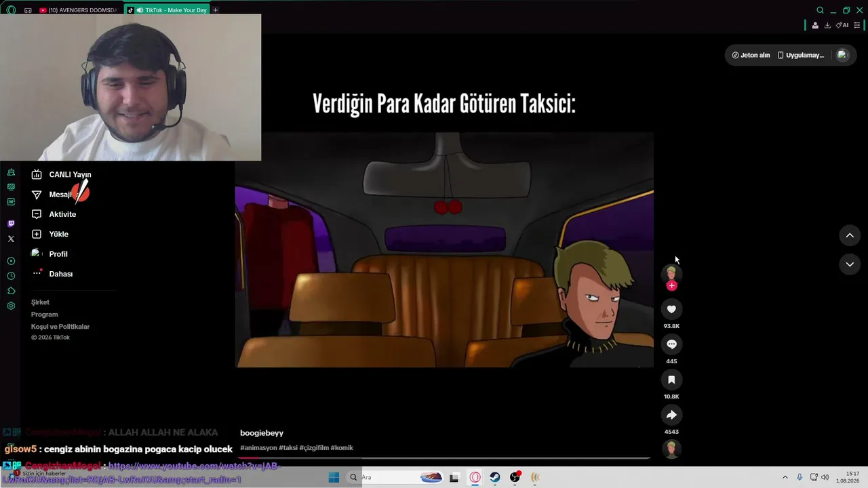Expand Koşul ve Politikalar footer section
868x488 pixels.
coord(60,327)
